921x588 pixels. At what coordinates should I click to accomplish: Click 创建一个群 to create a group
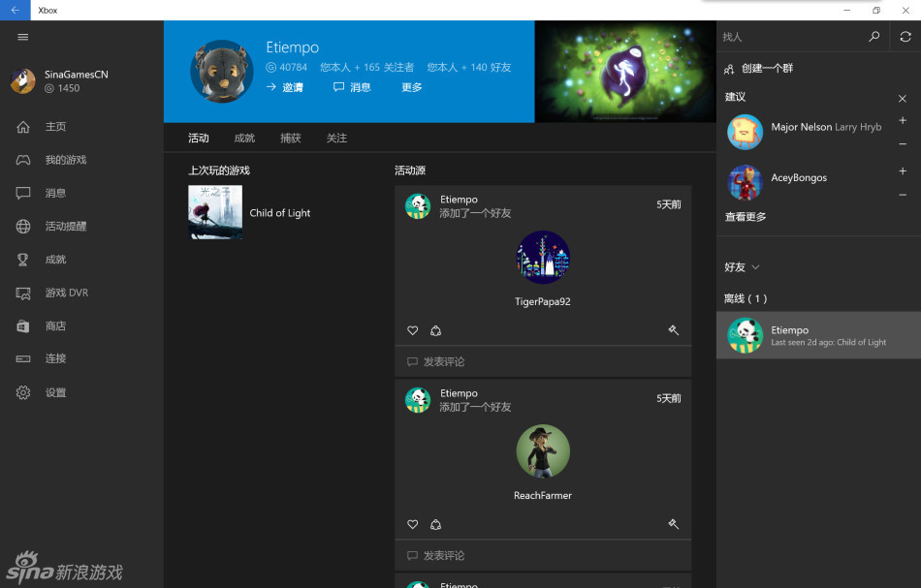pyautogui.click(x=765, y=69)
